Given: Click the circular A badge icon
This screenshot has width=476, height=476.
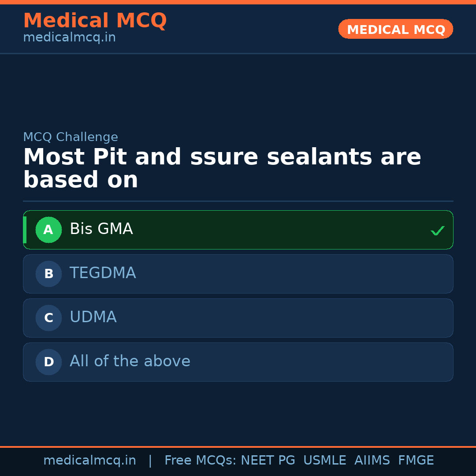Looking at the screenshot, I should point(48,230).
